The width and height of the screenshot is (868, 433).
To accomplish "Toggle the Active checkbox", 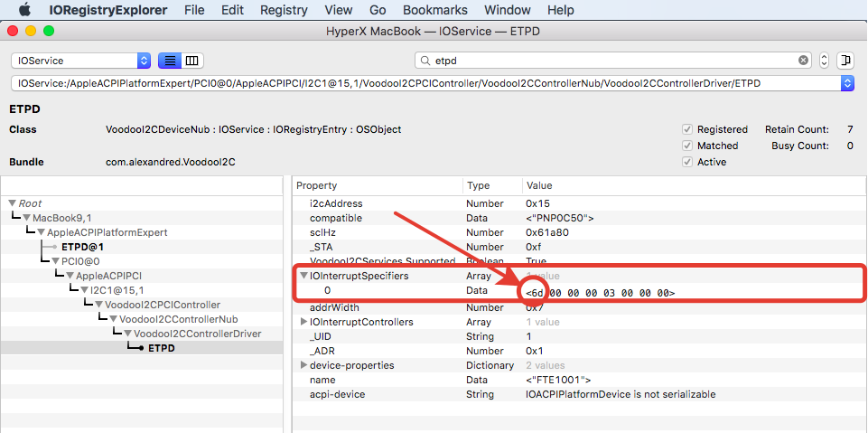I will point(687,162).
